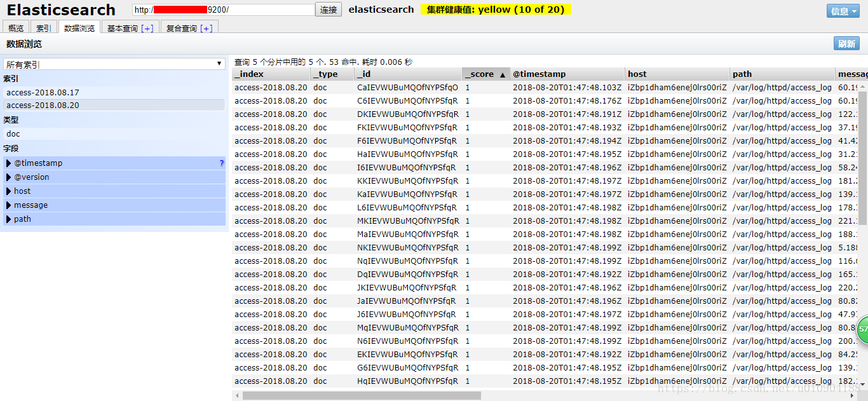Select index access-2018.08.17
This screenshot has height=401, width=868.
[114, 92]
